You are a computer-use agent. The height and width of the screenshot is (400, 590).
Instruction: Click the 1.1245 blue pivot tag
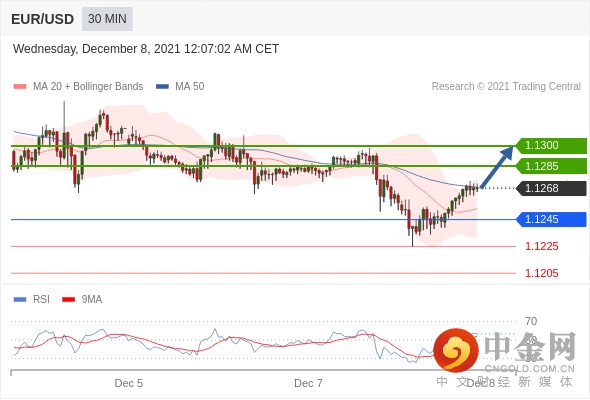coord(551,219)
